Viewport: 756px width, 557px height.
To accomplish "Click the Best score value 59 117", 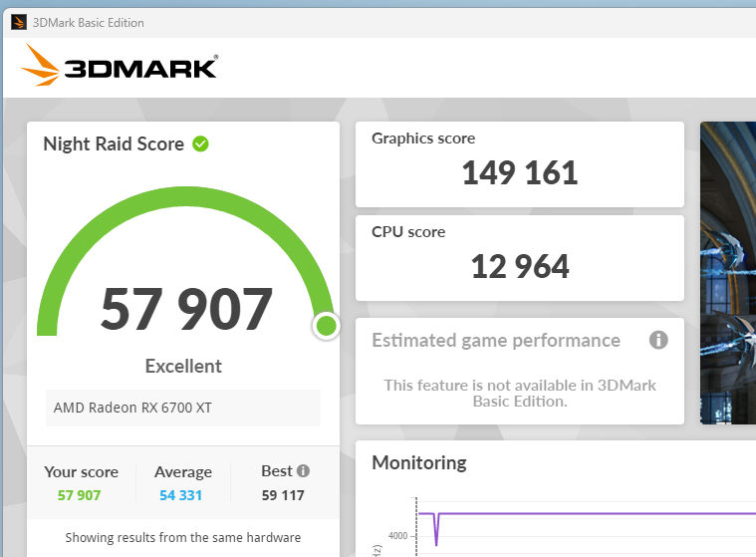I will [x=283, y=495].
